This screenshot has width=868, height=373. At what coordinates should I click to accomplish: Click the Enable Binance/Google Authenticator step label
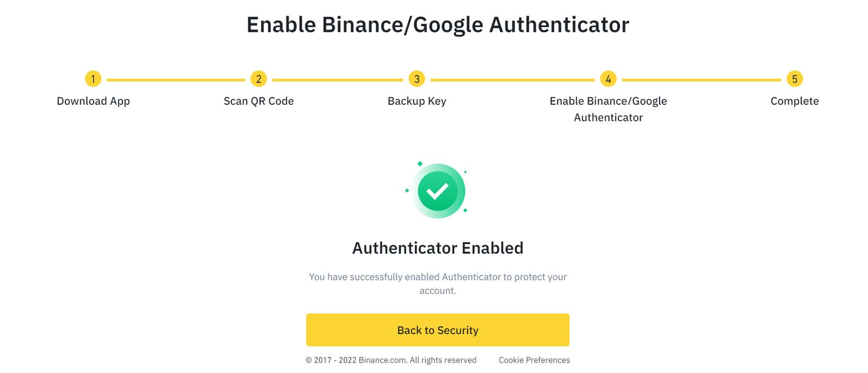[608, 109]
